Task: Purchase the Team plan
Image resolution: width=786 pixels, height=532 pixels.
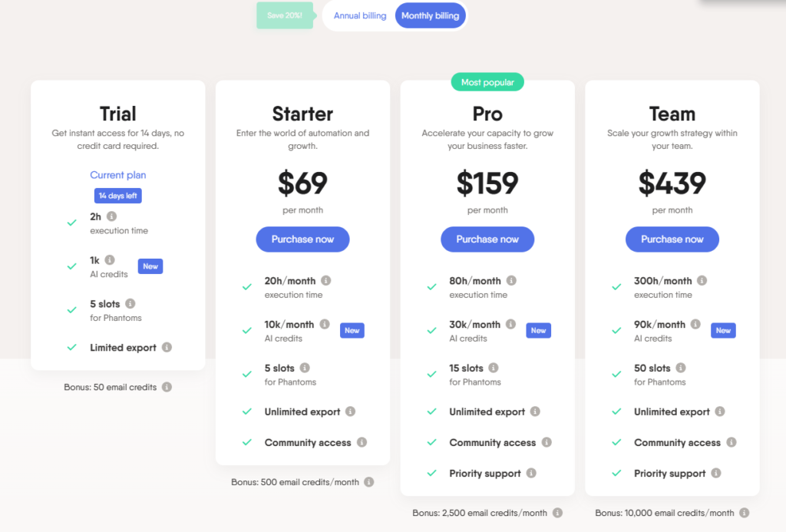Action: [672, 239]
